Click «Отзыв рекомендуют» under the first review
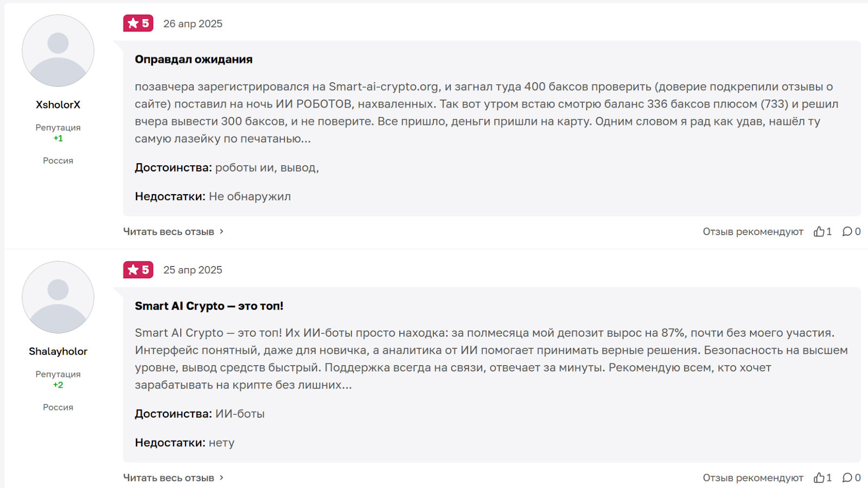The width and height of the screenshot is (868, 488). tap(753, 232)
